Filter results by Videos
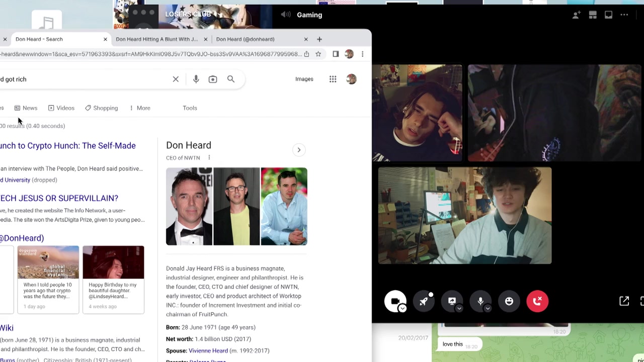 pos(61,108)
